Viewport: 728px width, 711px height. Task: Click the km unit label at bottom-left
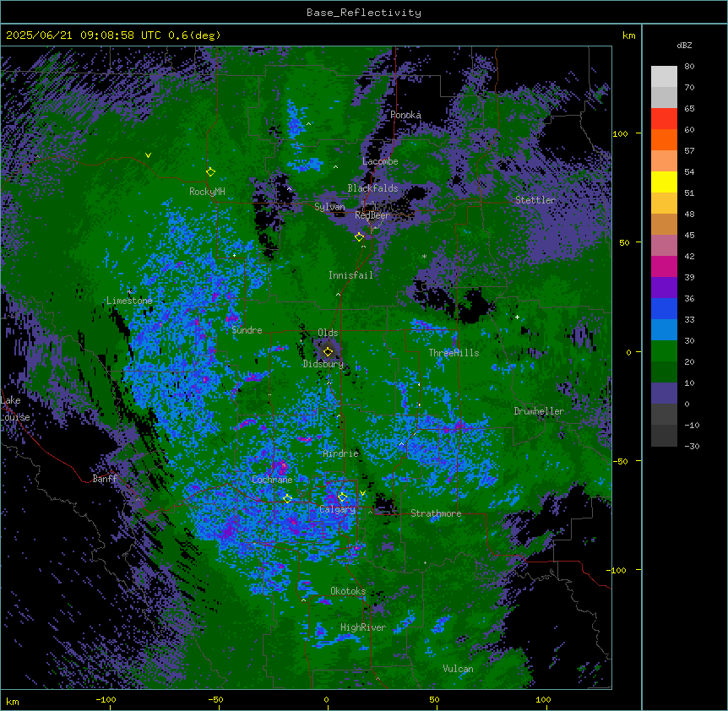pos(13,701)
